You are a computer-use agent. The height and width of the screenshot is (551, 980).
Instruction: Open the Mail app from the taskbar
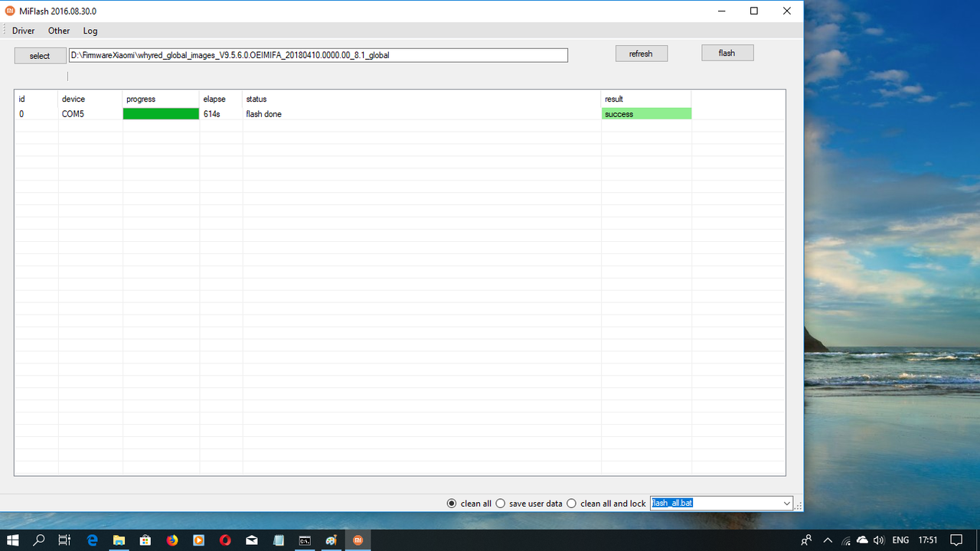pyautogui.click(x=252, y=540)
